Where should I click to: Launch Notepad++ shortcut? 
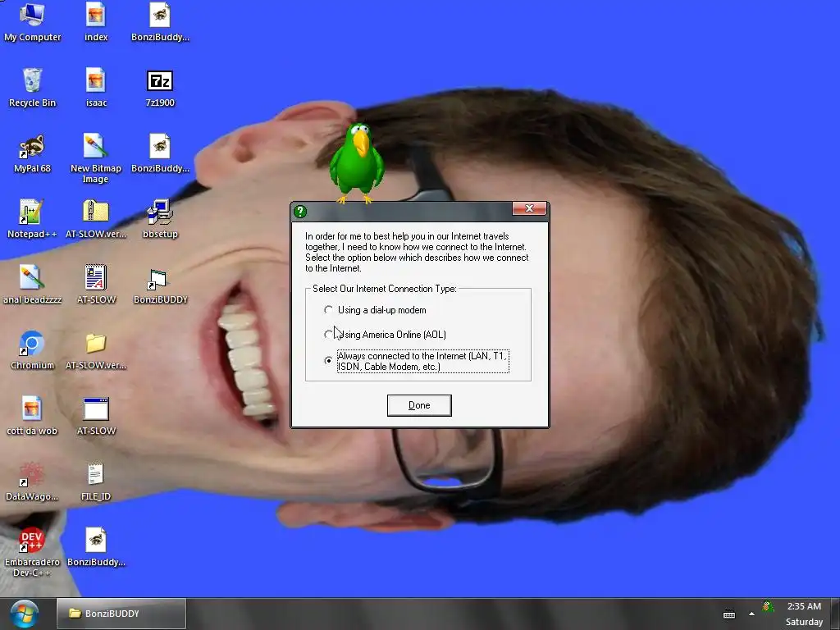32,218
